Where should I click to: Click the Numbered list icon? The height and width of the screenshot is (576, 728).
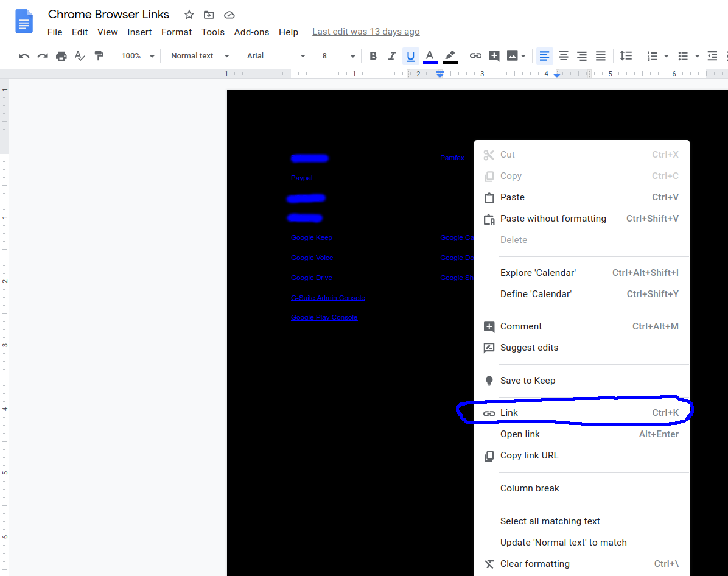click(x=653, y=56)
